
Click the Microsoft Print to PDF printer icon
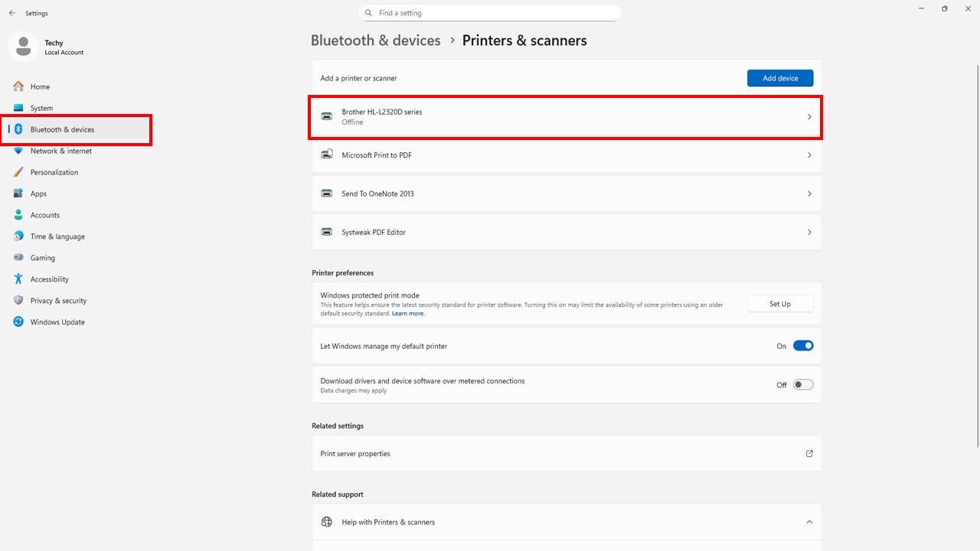point(327,155)
